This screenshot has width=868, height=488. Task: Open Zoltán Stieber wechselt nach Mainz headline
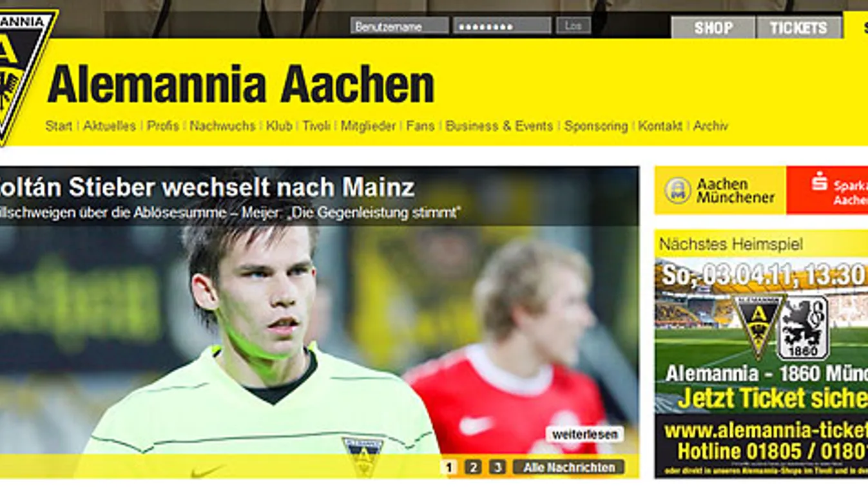pyautogui.click(x=207, y=187)
